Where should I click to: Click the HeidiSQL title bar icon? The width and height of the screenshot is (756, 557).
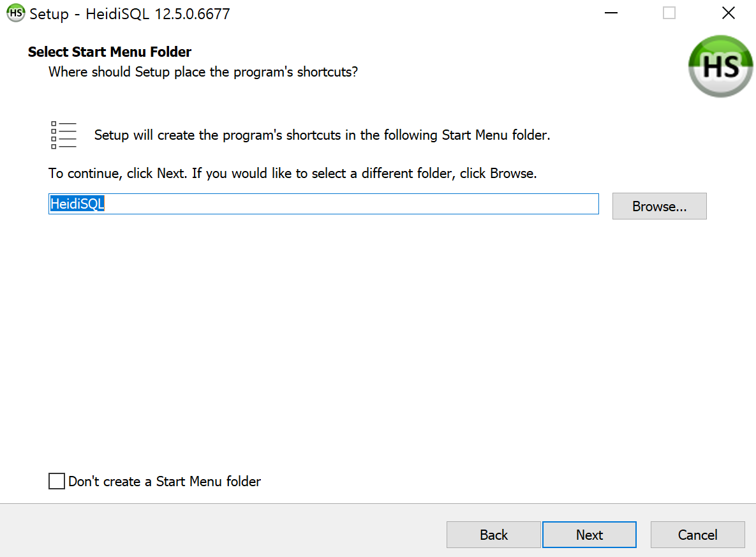(15, 13)
